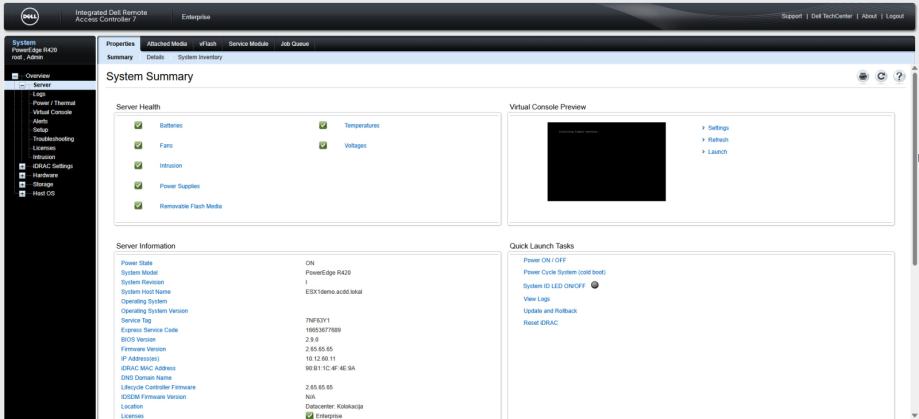The height and width of the screenshot is (419, 919).
Task: Select Intrusion in the sidebar tree
Action: (44, 157)
